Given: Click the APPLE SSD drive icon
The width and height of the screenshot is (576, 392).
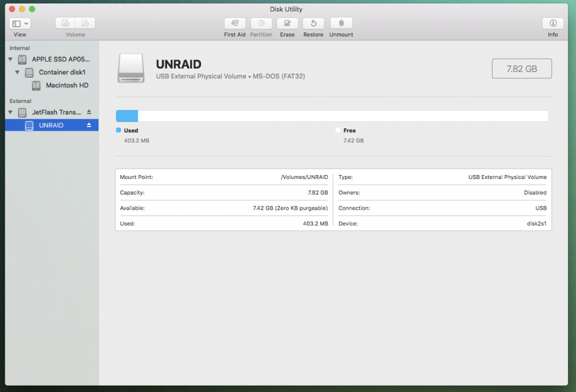Looking at the screenshot, I should coord(22,59).
